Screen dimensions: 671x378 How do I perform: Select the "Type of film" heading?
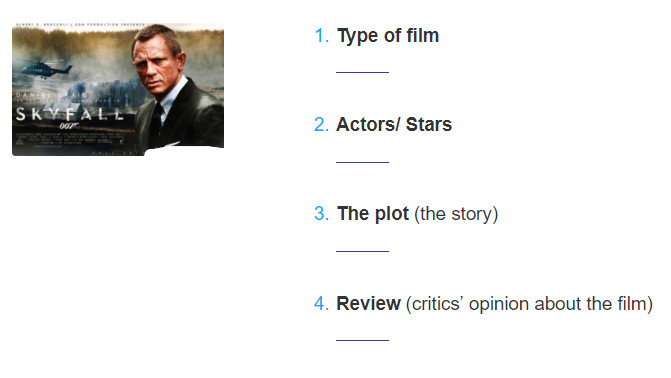(x=388, y=36)
